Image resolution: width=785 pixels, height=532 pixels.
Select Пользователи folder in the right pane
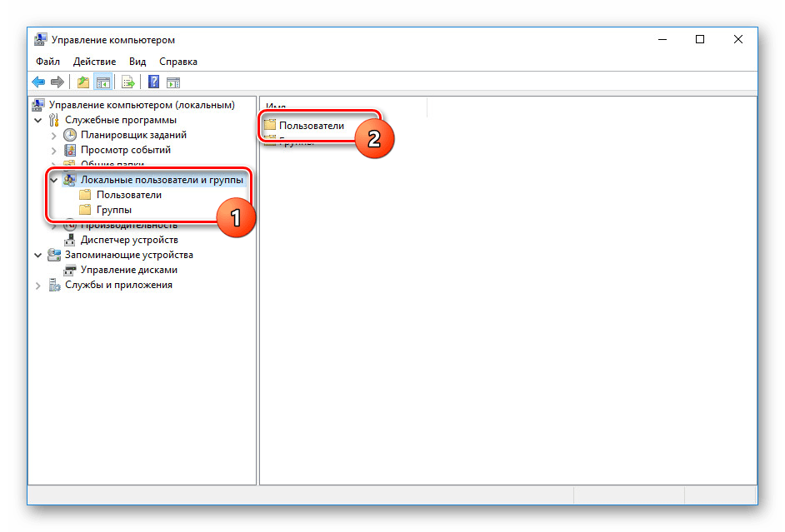click(x=311, y=126)
